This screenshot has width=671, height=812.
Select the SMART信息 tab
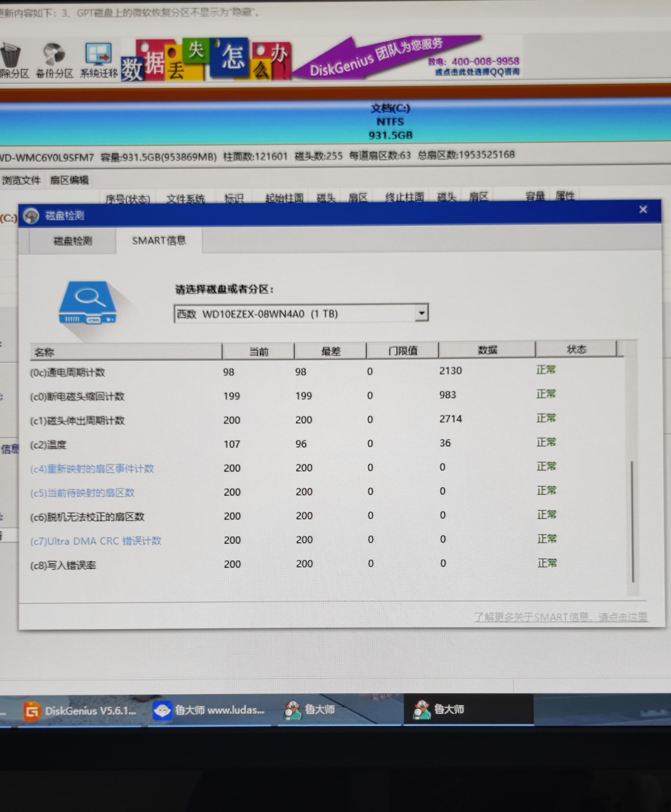pos(159,241)
